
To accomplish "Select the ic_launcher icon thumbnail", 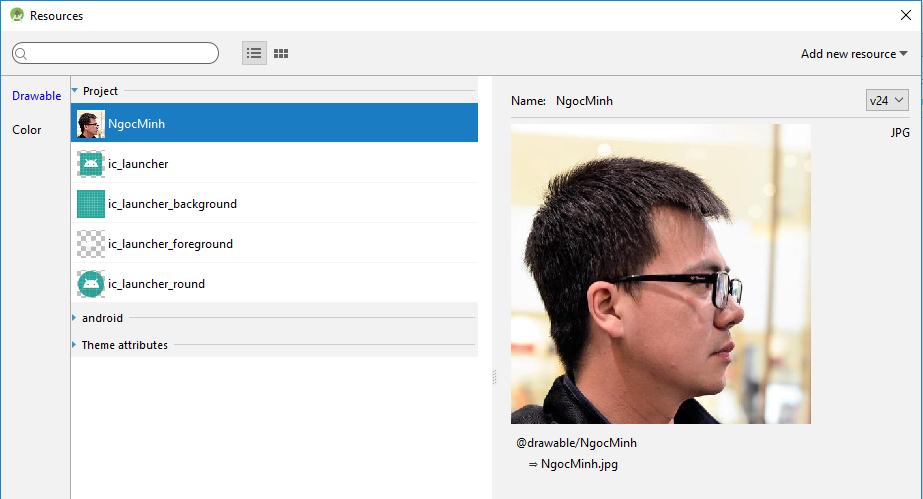I will (91, 164).
